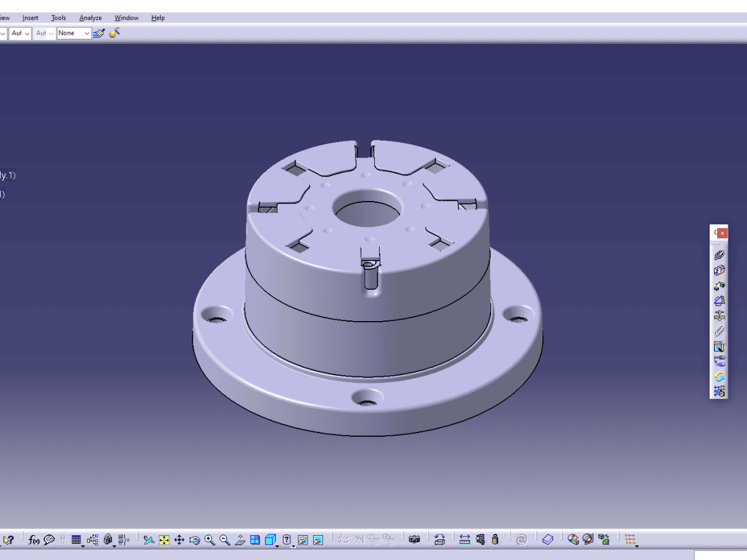The image size is (747, 560).
Task: Open the Formula f(x) editor
Action: pos(34,540)
